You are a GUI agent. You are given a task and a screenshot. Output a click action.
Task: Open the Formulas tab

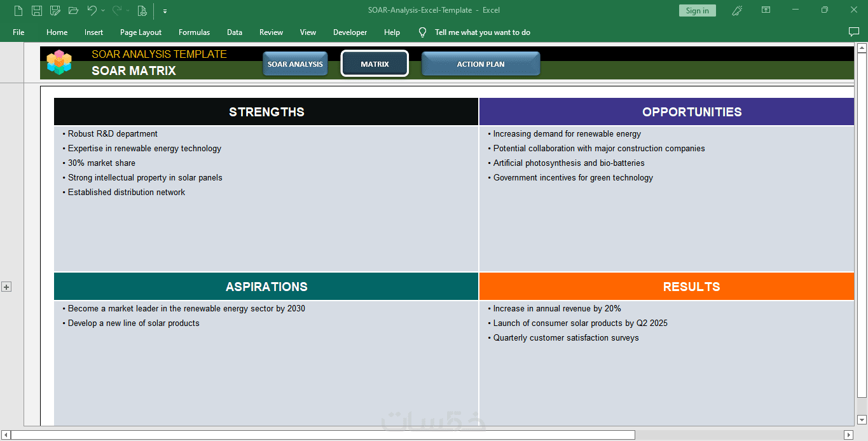[x=194, y=32]
